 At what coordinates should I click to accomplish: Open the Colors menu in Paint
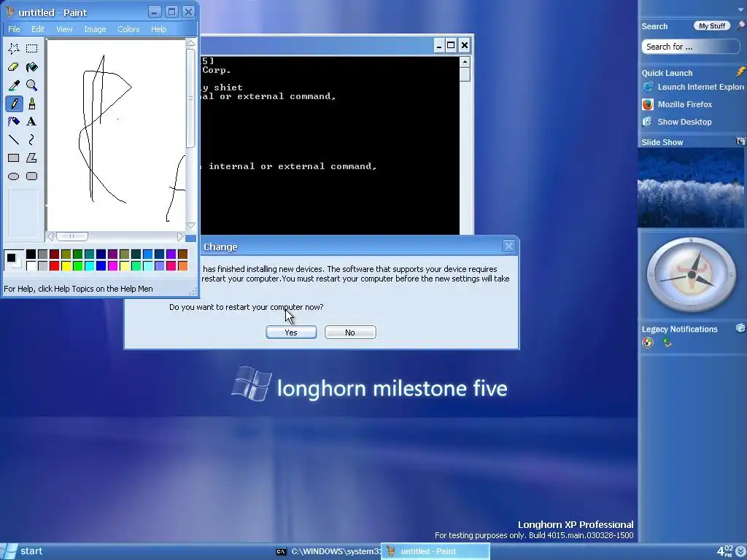click(128, 29)
